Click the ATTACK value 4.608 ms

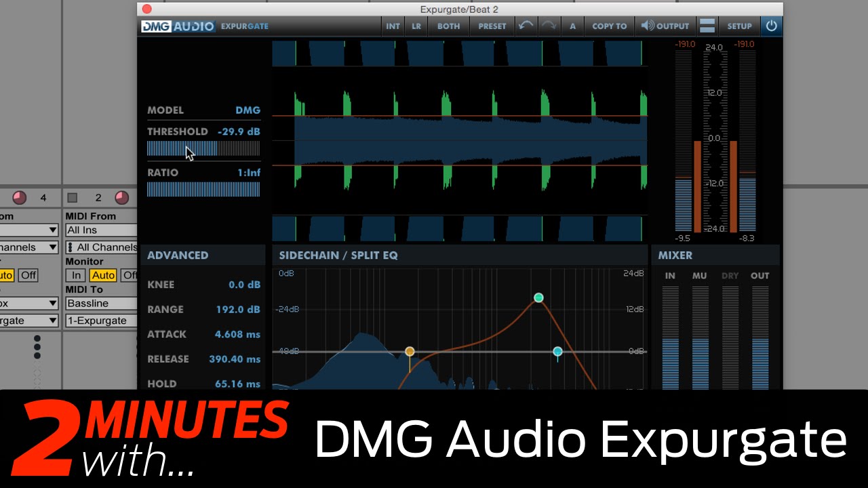pyautogui.click(x=237, y=334)
